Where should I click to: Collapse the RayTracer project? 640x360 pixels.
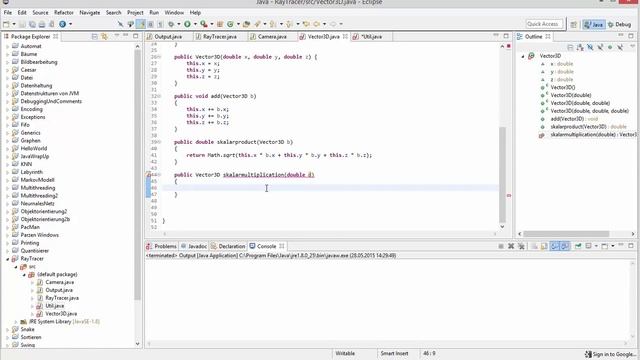(7, 259)
